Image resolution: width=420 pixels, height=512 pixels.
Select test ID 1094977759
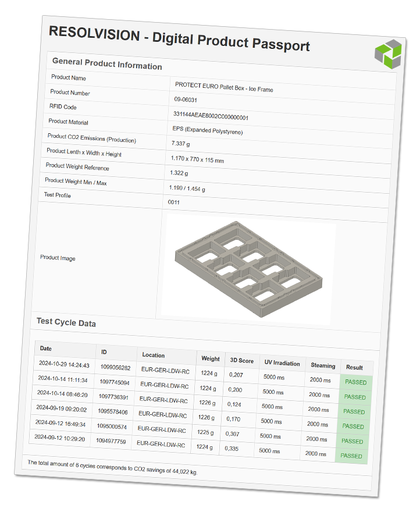coord(111,441)
